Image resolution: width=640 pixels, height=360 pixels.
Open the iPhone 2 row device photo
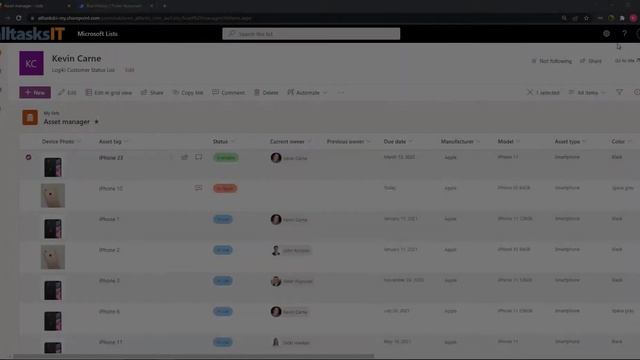click(x=53, y=257)
